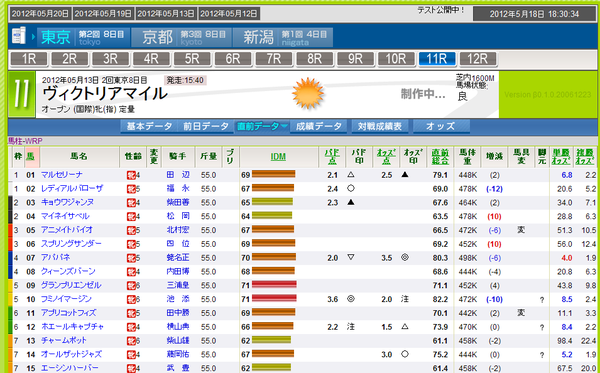Select date 2012年05月19日

tap(103, 14)
